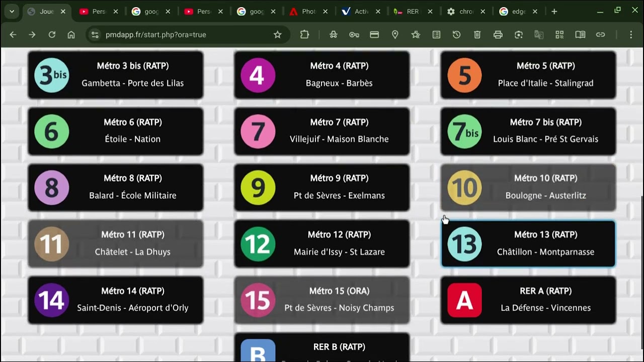644x362 pixels.
Task: Go to the home page
Action: coord(71,35)
